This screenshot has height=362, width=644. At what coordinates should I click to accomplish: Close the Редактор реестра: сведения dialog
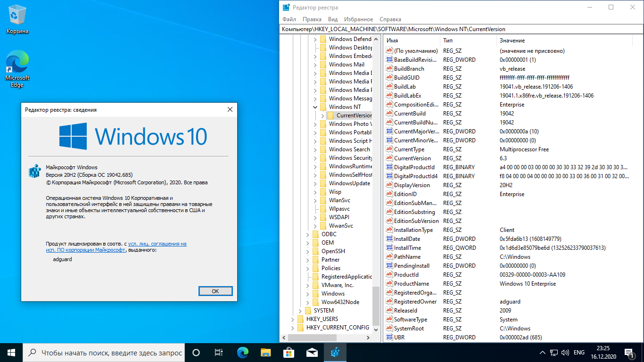click(x=230, y=109)
